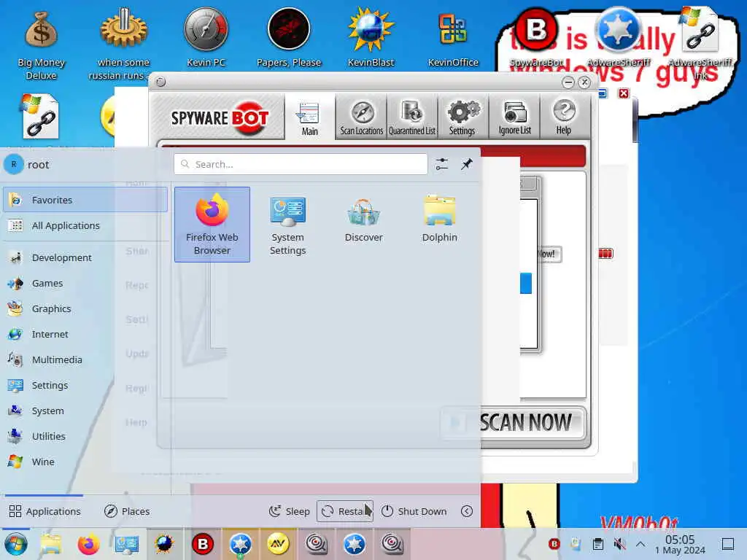This screenshot has height=560, width=747.
Task: Click the SpywareBot red B taskbar icon
Action: (x=203, y=544)
